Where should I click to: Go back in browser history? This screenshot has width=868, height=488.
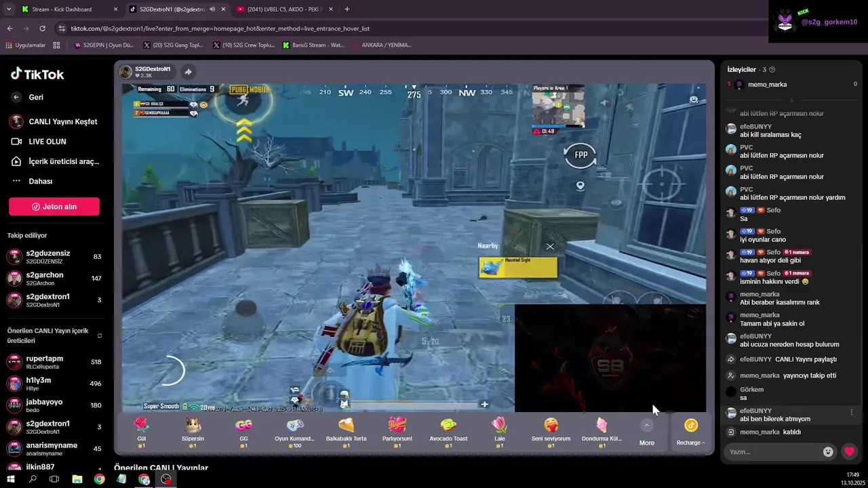(9, 28)
